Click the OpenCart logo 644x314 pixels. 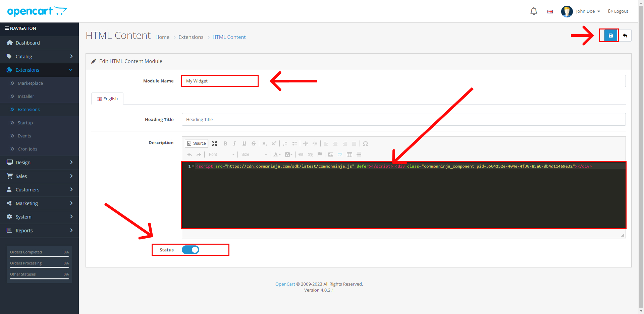click(x=37, y=11)
